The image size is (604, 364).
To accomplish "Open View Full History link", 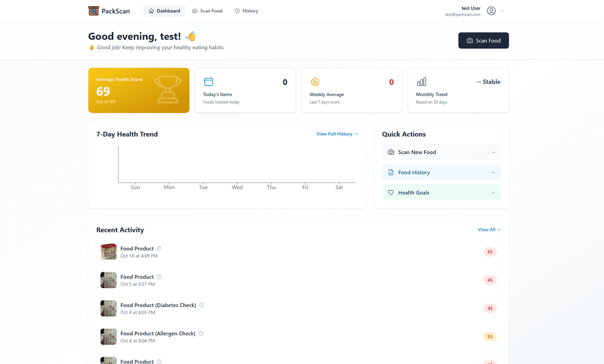I will (337, 134).
